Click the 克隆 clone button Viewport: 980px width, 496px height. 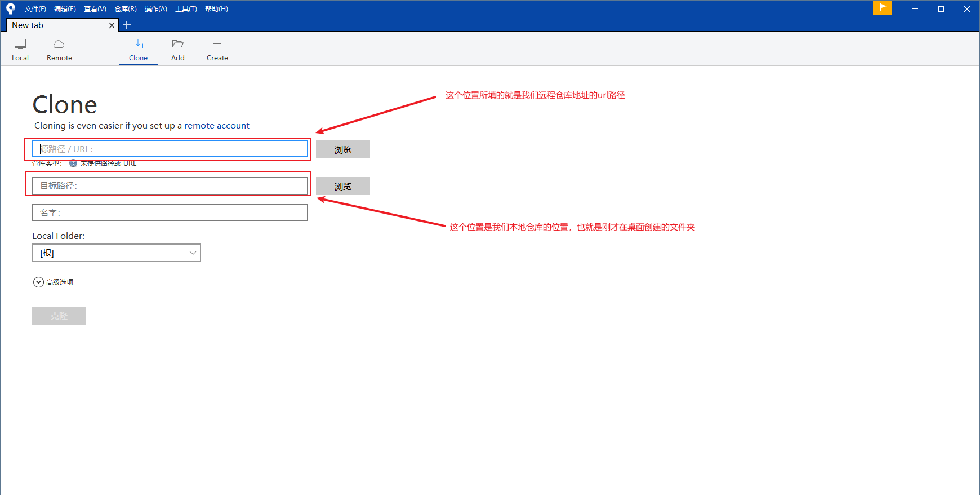coord(59,316)
